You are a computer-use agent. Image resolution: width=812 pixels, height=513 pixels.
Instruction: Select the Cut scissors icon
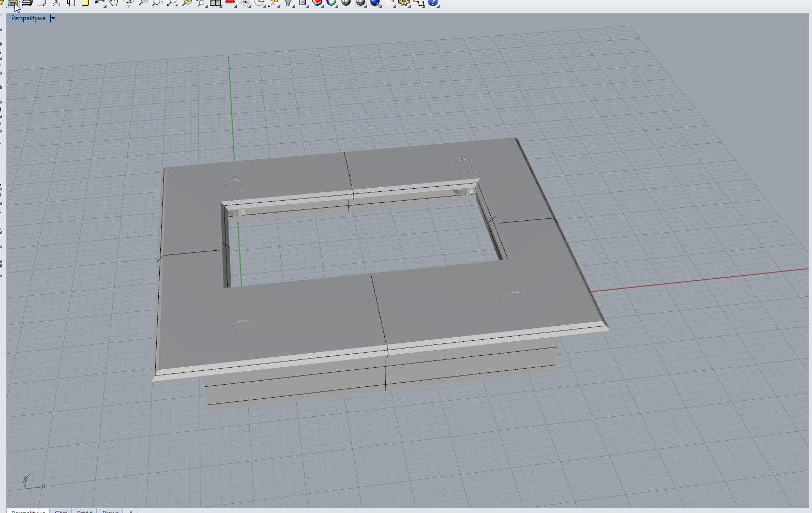click(x=56, y=3)
